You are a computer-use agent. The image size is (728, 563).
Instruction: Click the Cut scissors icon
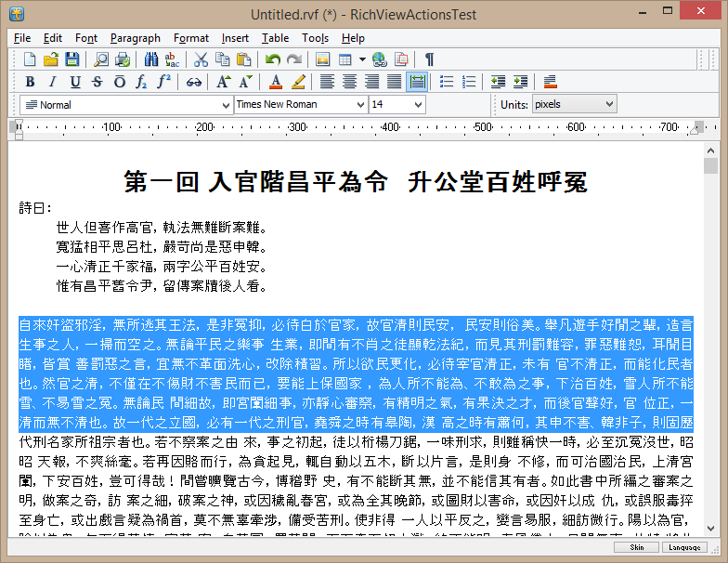pos(201,59)
